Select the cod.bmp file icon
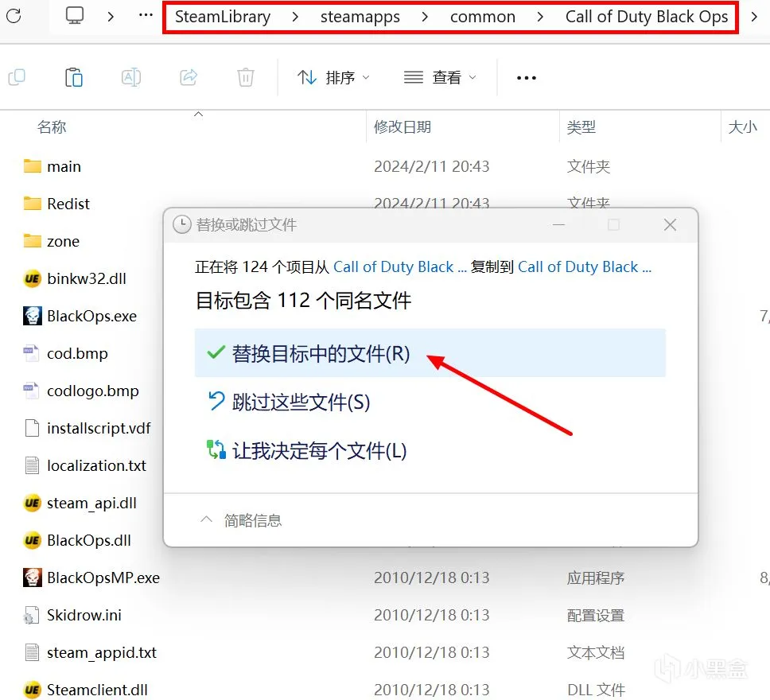Screen dimensions: 770x700 (32, 353)
